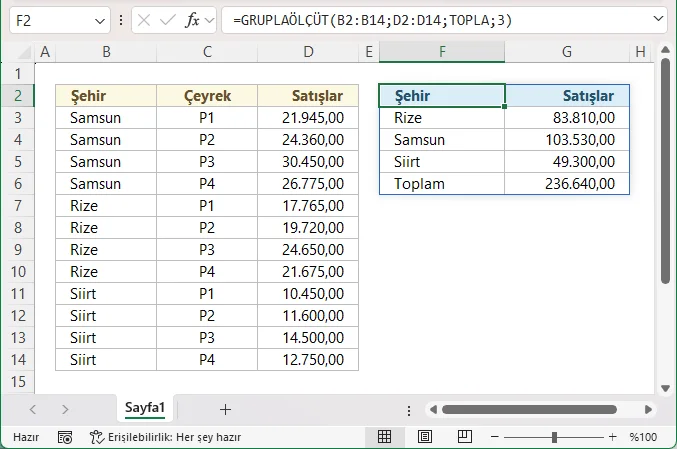
Task: Select the cell with 24.650,00
Action: [x=308, y=250]
